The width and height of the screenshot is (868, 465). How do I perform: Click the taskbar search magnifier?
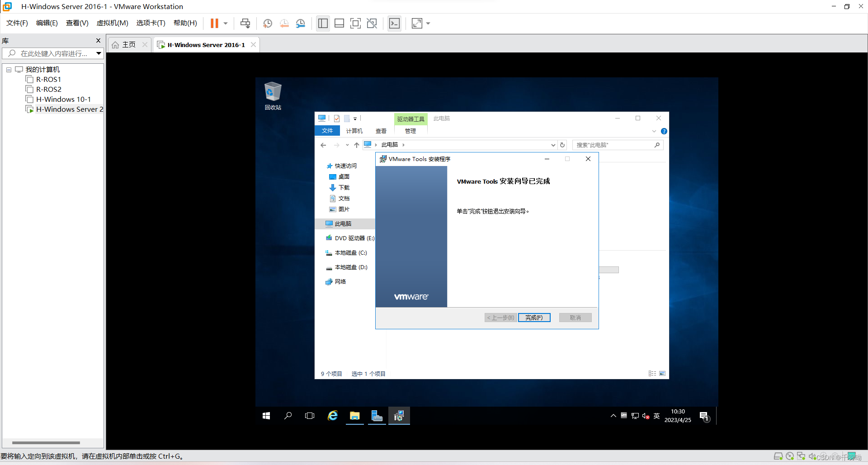pos(288,416)
